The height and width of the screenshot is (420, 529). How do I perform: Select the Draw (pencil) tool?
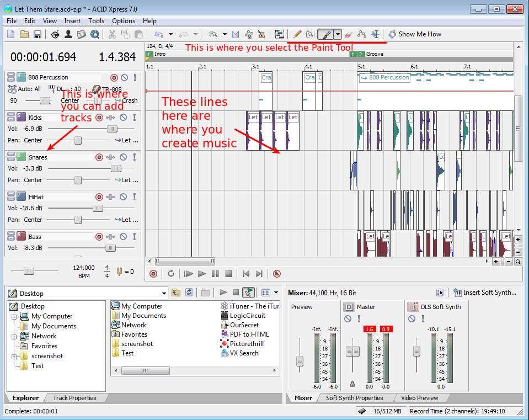pyautogui.click(x=297, y=34)
